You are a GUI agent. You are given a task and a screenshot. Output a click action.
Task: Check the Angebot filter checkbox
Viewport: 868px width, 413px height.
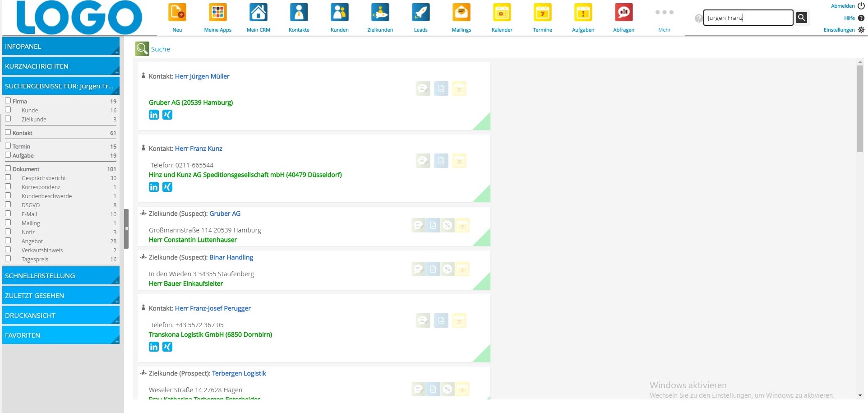tap(8, 241)
